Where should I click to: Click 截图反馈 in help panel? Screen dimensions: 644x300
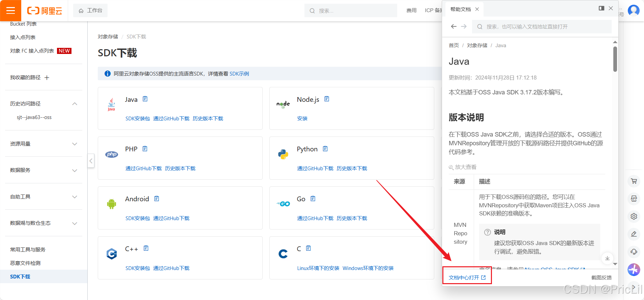(x=602, y=277)
